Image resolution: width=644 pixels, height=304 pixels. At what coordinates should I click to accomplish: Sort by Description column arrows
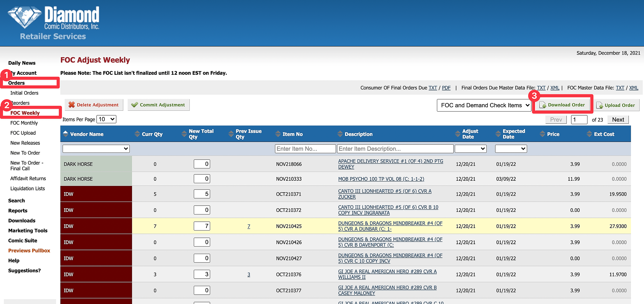point(340,134)
